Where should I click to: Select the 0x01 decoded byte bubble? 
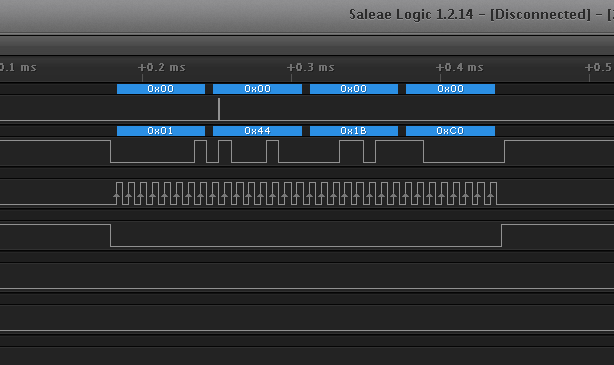pyautogui.click(x=161, y=131)
